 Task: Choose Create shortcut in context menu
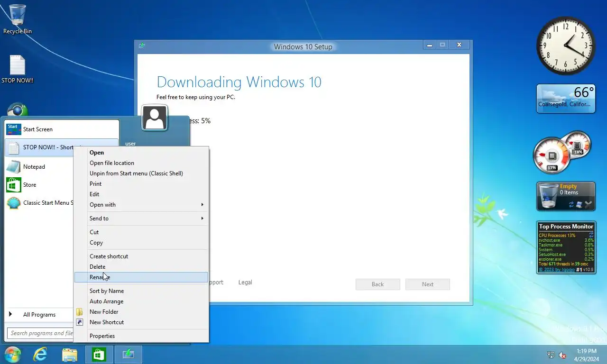click(x=141, y=256)
